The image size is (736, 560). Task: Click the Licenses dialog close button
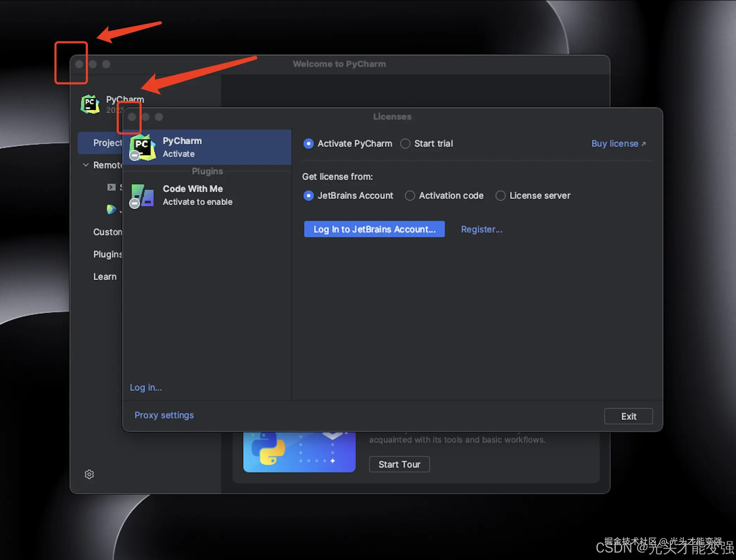(x=132, y=117)
